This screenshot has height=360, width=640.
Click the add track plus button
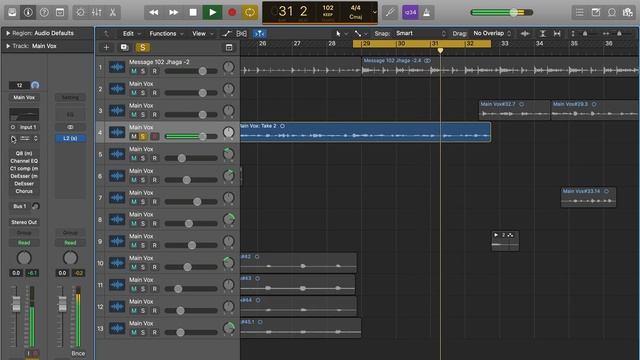pos(106,47)
